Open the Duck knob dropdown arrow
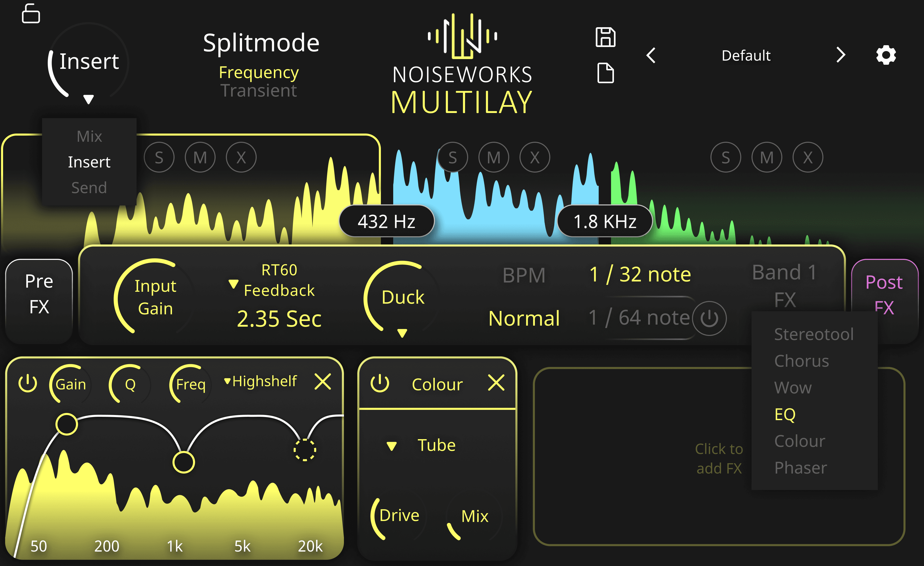Viewport: 924px width, 566px height. (x=402, y=333)
